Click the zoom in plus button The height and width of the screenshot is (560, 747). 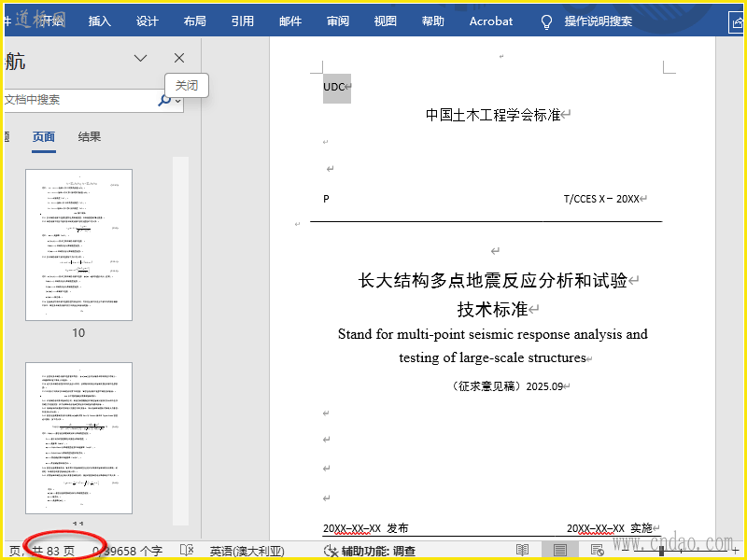point(736,551)
